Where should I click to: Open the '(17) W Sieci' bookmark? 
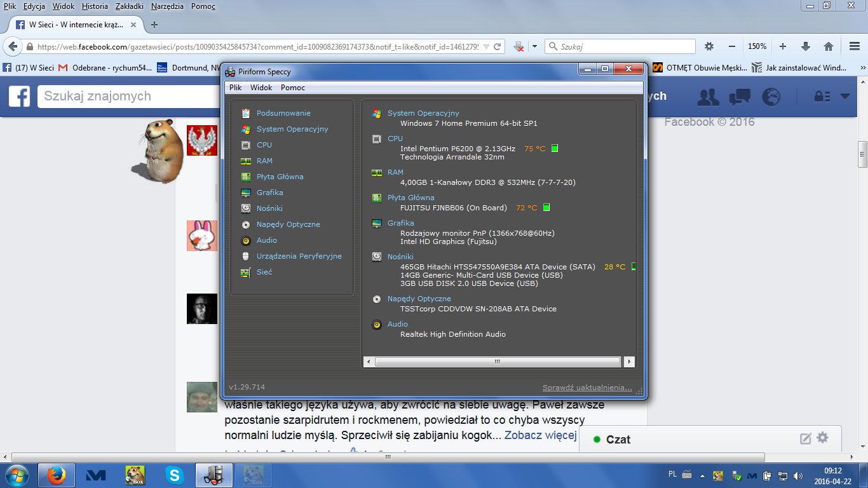click(27, 67)
